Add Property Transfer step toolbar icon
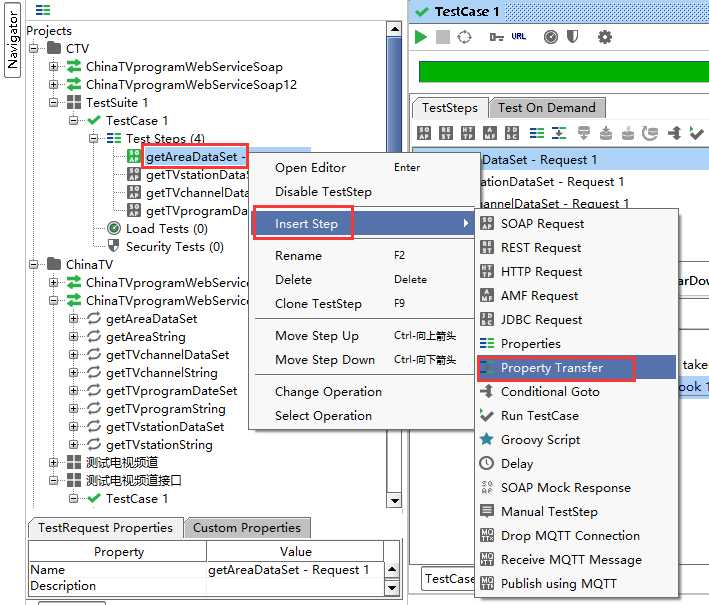709x605 pixels. point(559,133)
